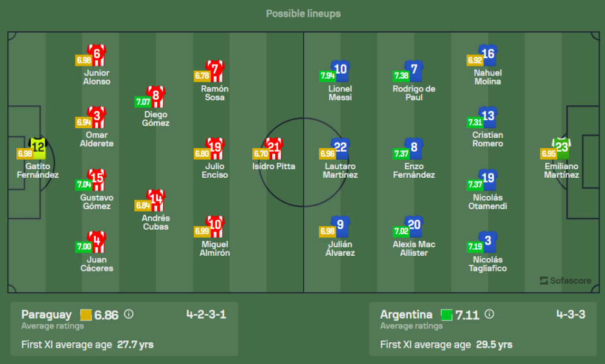Click the Possible lineups heading
The height and width of the screenshot is (364, 605).
click(x=302, y=13)
